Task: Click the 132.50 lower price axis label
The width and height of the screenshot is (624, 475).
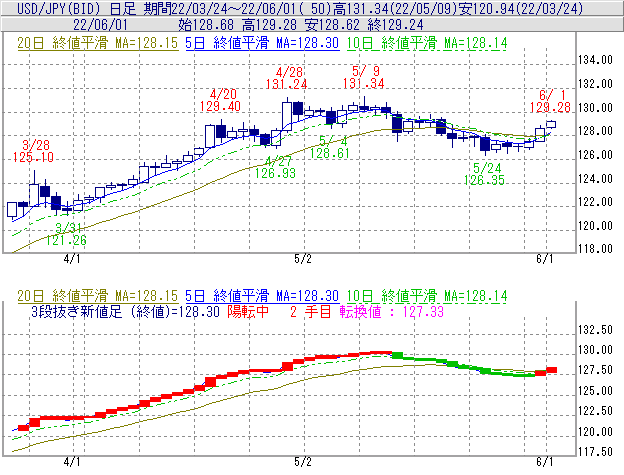Action: coord(595,330)
